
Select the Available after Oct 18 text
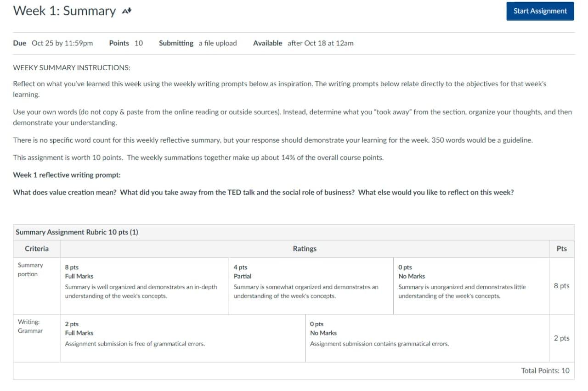pyautogui.click(x=303, y=43)
